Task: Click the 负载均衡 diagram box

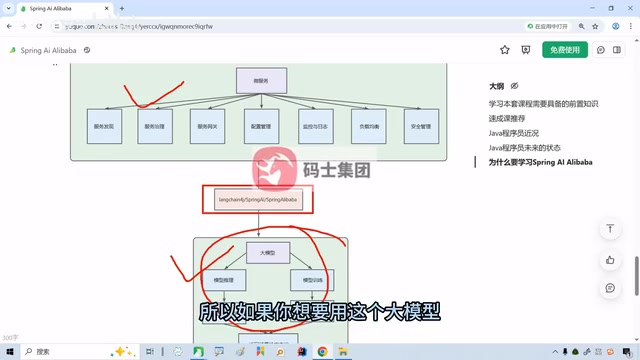Action: click(x=369, y=126)
